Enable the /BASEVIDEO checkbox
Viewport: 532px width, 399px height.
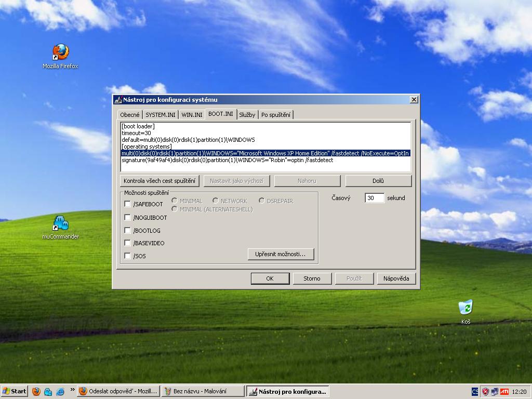128,243
